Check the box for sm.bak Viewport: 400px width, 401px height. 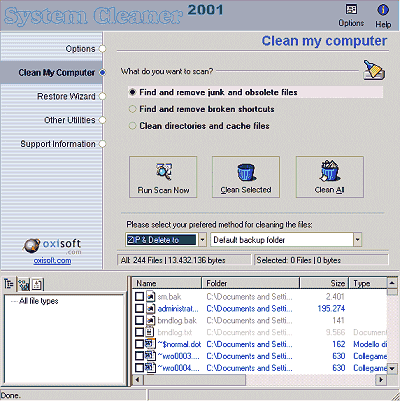click(139, 296)
